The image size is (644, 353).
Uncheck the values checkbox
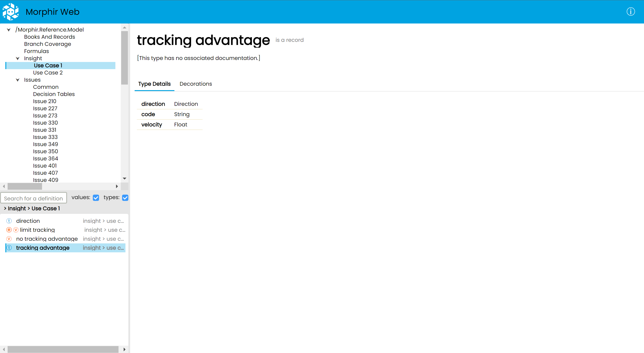pyautogui.click(x=96, y=198)
